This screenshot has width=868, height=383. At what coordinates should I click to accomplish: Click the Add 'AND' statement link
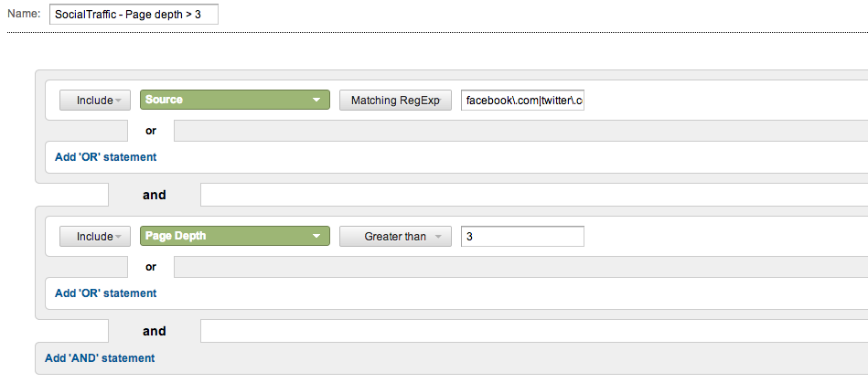[100, 358]
